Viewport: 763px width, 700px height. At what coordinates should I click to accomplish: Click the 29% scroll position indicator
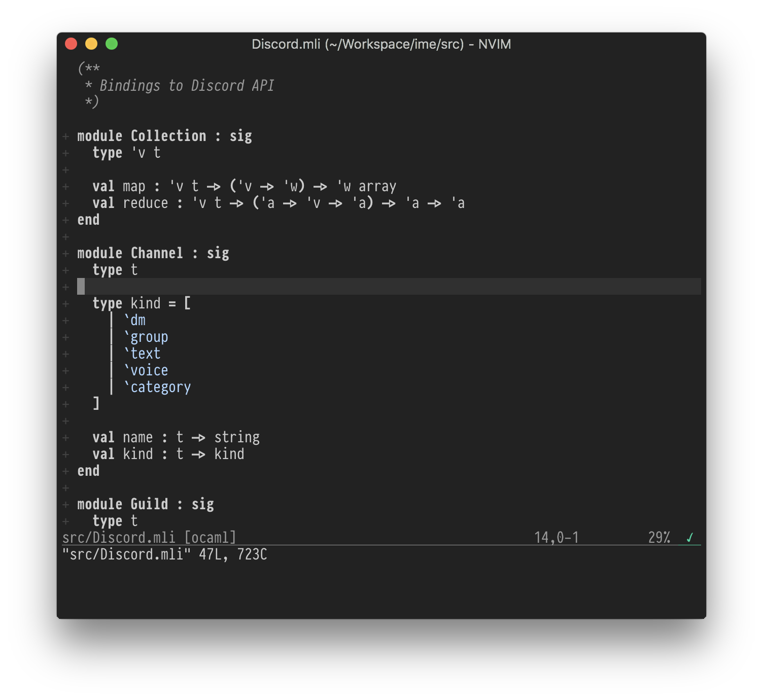(x=658, y=537)
